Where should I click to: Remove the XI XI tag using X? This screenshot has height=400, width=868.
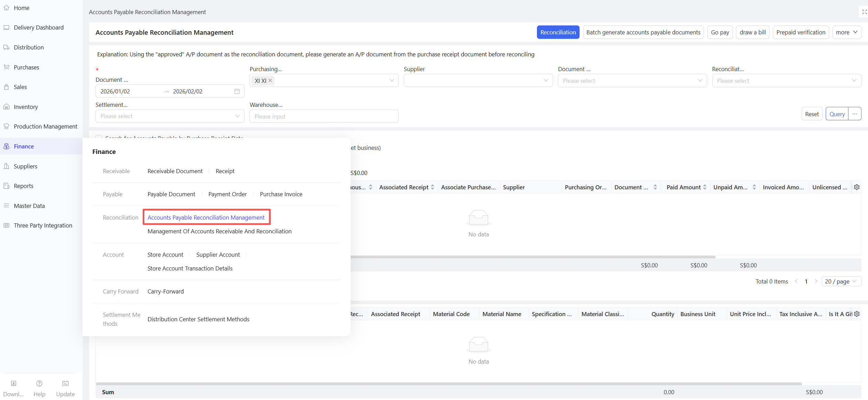click(x=270, y=80)
